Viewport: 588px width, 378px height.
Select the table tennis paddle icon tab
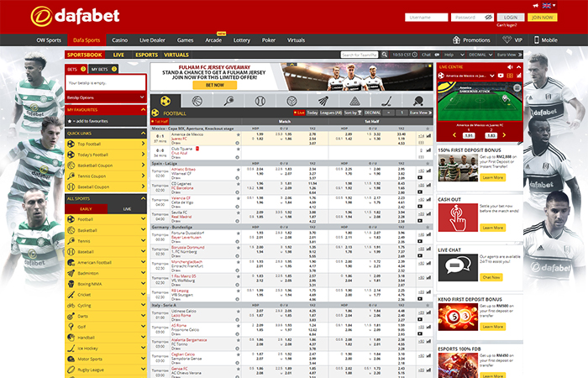417,101
